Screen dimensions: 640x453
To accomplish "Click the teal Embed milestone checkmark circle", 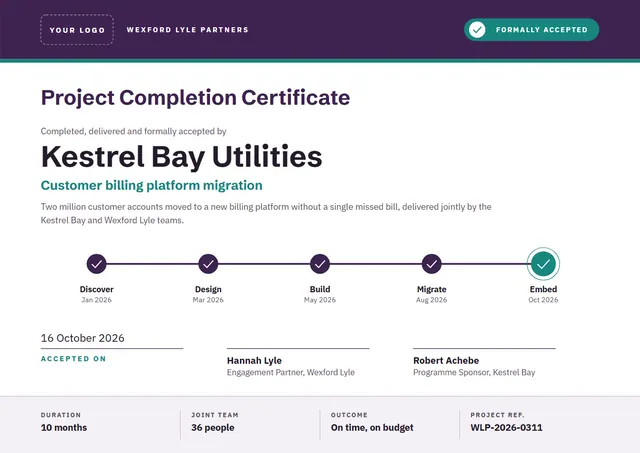I will [x=543, y=264].
